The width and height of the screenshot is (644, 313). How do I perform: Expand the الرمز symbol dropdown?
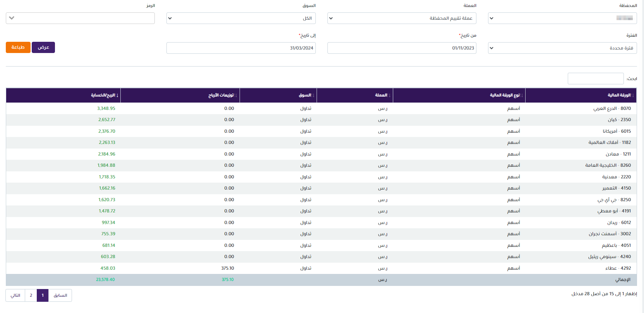click(80, 18)
